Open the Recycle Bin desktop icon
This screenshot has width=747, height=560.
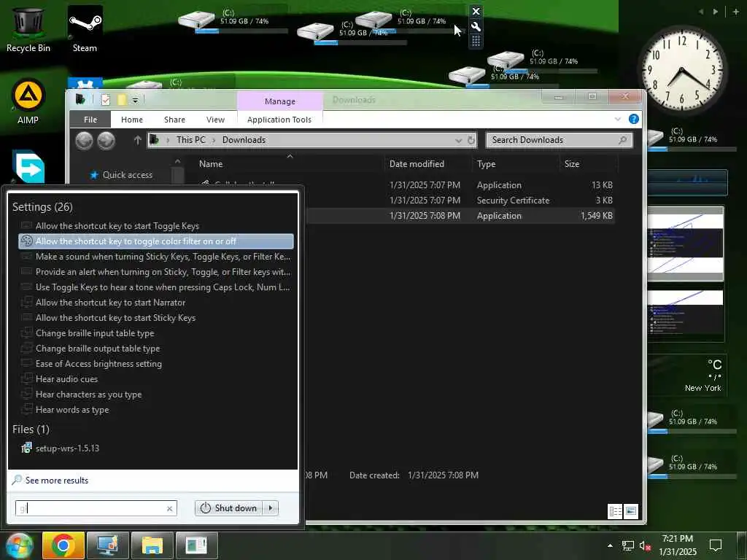(28, 28)
